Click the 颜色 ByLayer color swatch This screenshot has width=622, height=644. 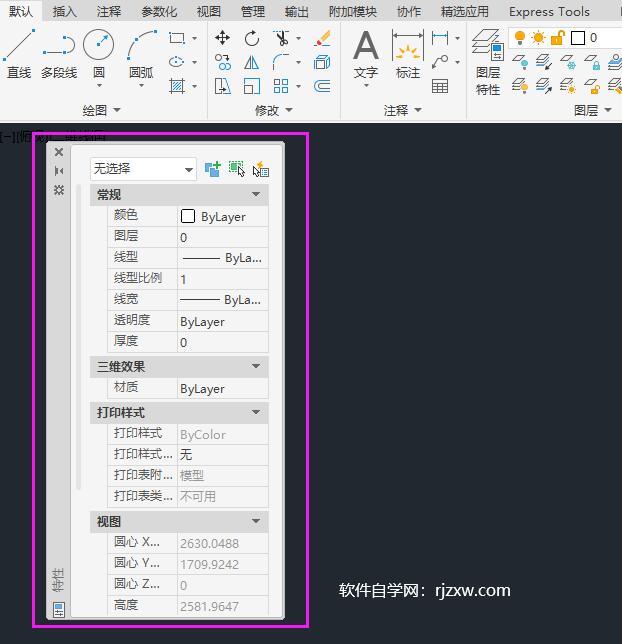(188, 216)
